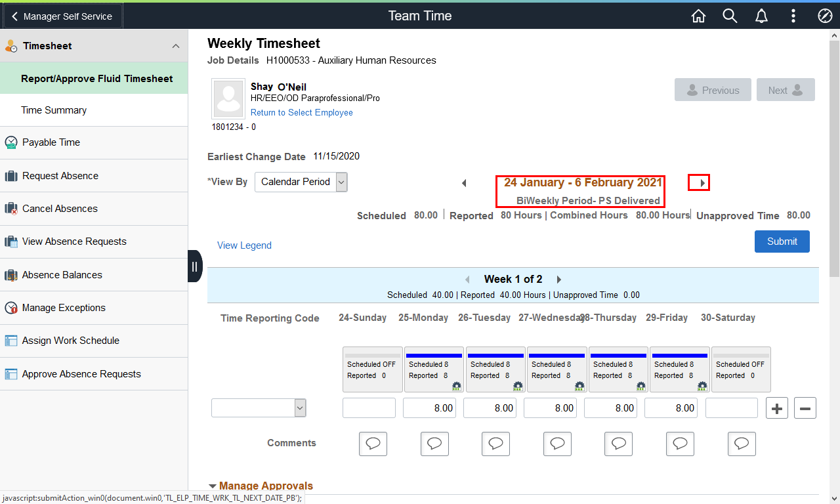Click Sunday's Scheduled OFF summary tile
This screenshot has width=840, height=504.
tap(373, 369)
